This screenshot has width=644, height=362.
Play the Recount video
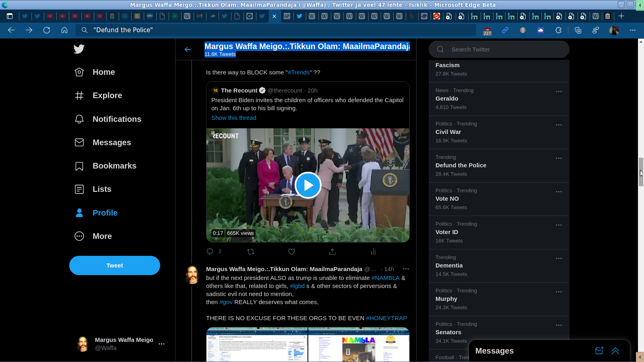point(308,185)
